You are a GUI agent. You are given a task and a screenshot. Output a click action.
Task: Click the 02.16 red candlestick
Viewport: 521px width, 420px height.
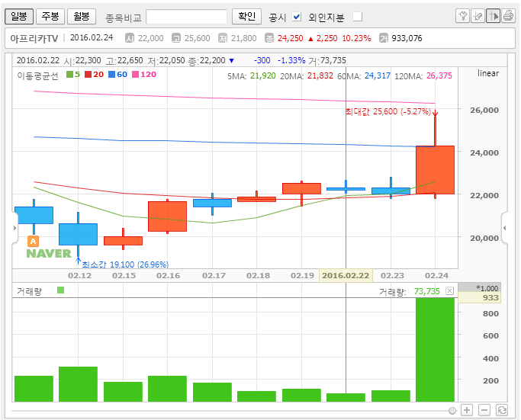168,216
